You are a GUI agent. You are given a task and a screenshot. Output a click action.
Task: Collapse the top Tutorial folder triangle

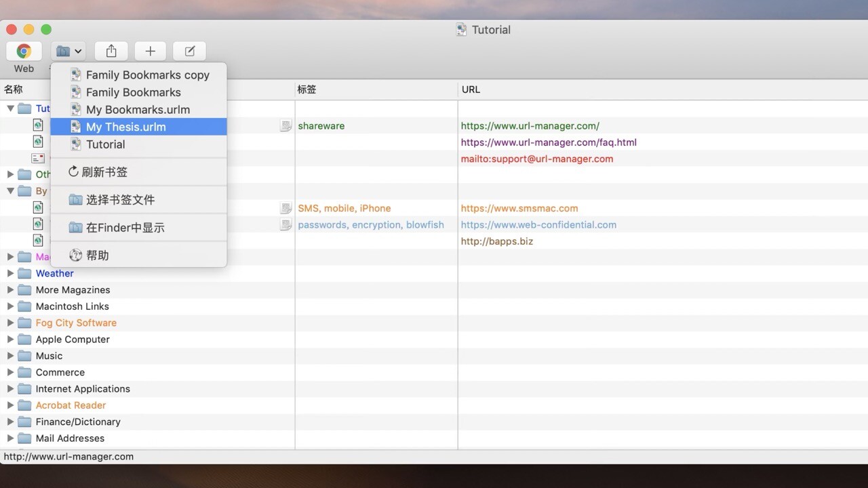pos(10,108)
